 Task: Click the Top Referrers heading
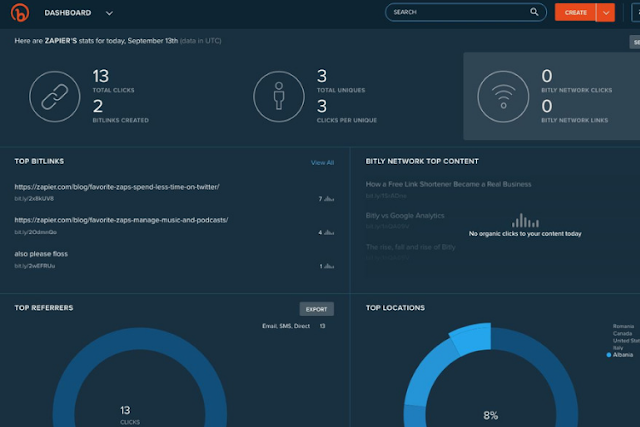point(44,308)
